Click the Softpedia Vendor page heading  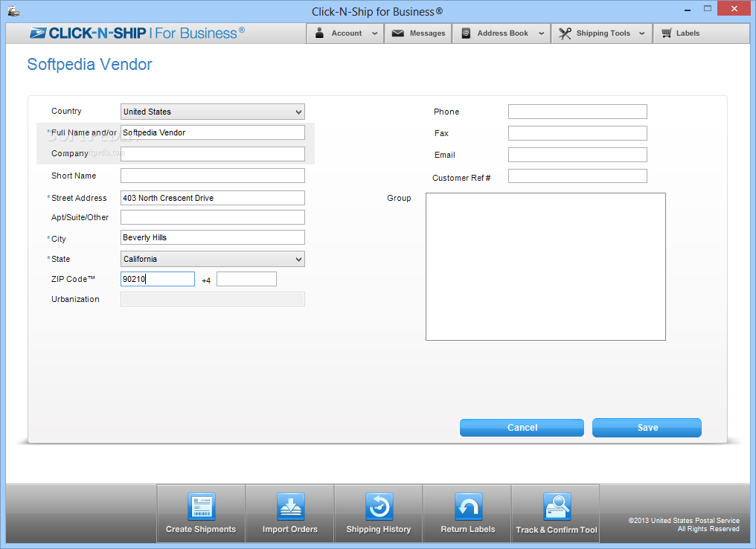90,65
